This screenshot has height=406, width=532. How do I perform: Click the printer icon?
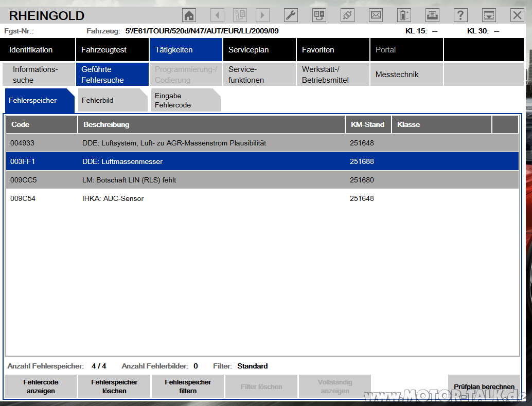click(x=432, y=15)
